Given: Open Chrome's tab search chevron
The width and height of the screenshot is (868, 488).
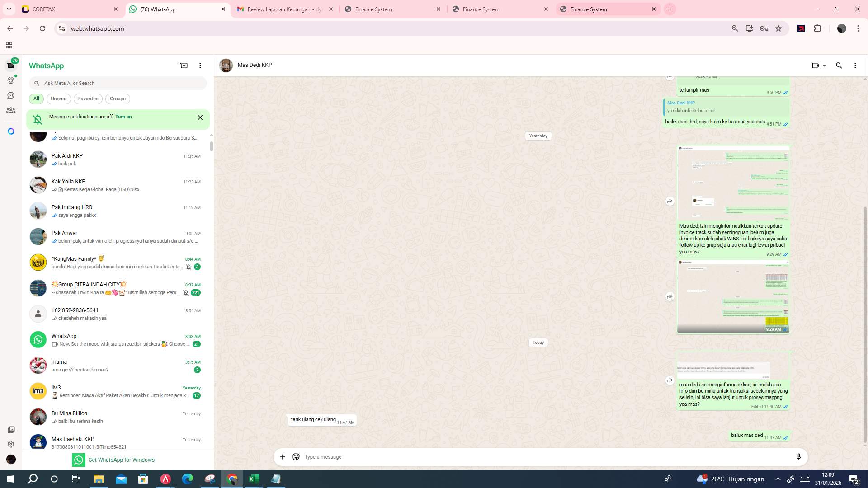Looking at the screenshot, I should point(9,9).
